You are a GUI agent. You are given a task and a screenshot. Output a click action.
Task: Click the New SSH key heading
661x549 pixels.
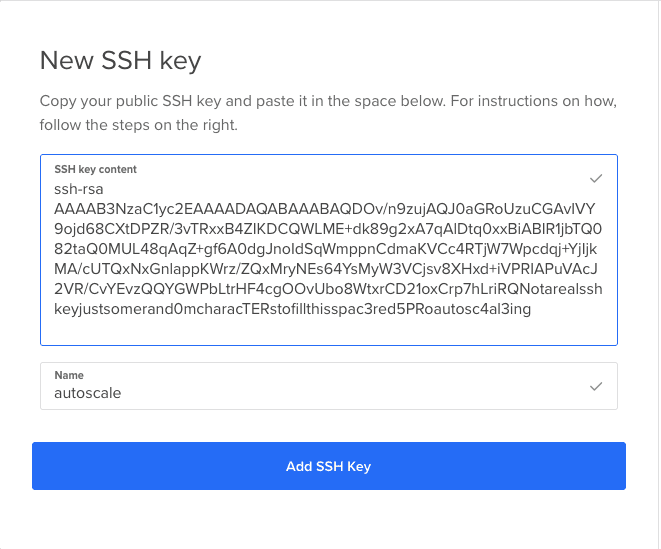coord(121,60)
